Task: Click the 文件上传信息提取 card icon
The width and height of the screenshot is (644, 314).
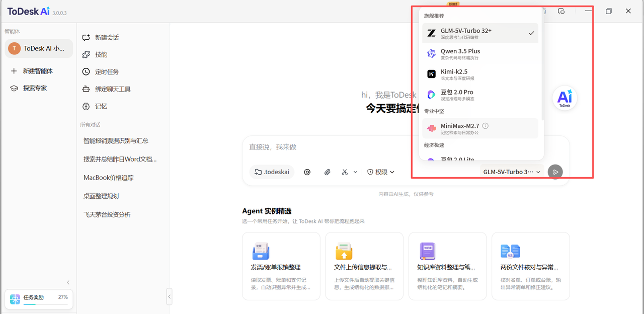Action: pos(344,250)
